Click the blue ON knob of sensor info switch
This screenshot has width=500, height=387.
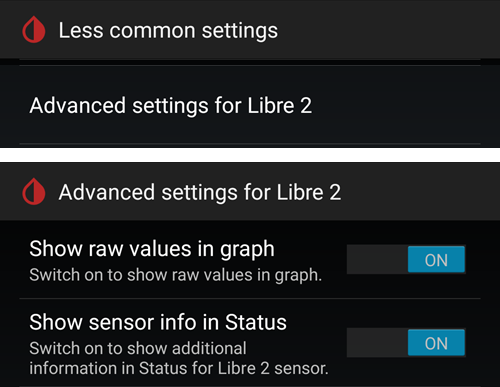(x=436, y=343)
